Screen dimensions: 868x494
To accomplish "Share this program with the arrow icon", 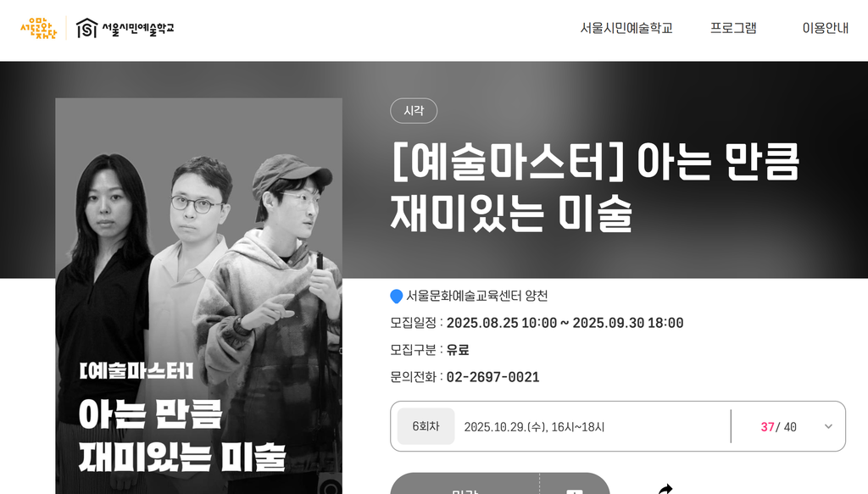I will coord(665,488).
